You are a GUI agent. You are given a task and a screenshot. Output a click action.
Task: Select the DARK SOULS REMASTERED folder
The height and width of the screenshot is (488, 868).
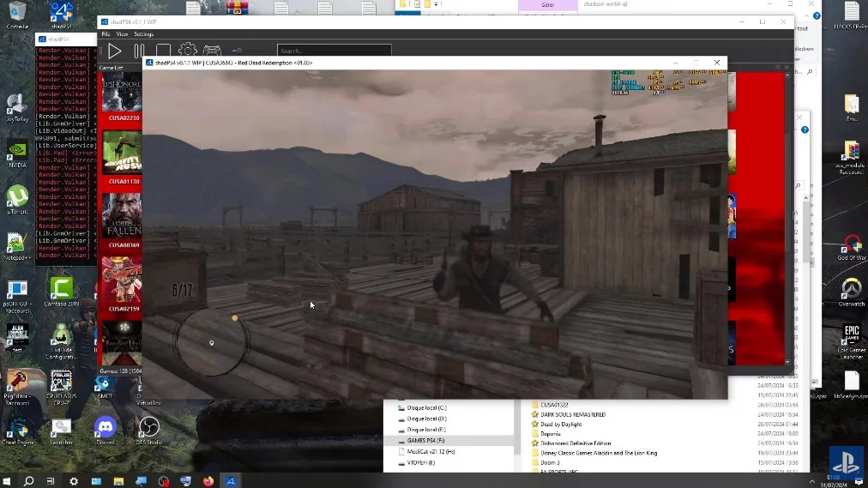572,414
